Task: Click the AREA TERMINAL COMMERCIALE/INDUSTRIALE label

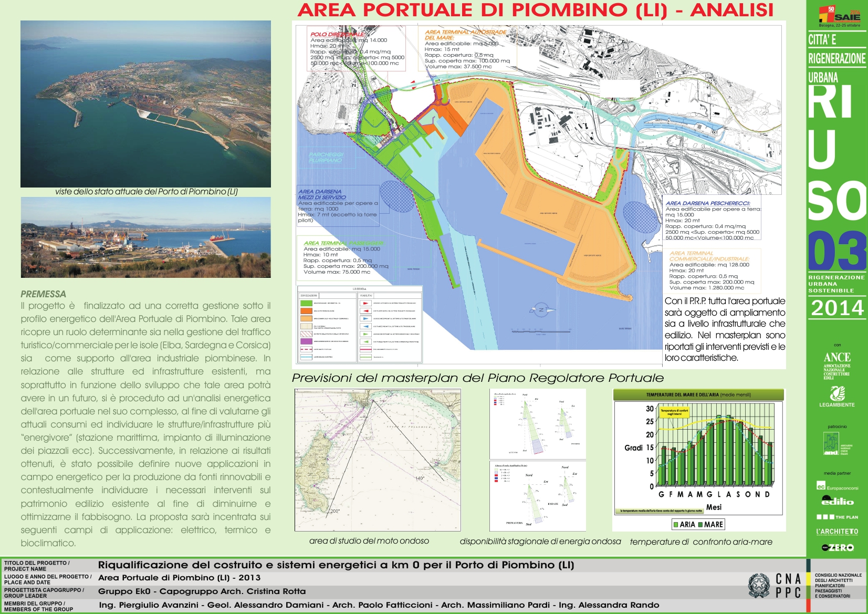Action: [709, 256]
